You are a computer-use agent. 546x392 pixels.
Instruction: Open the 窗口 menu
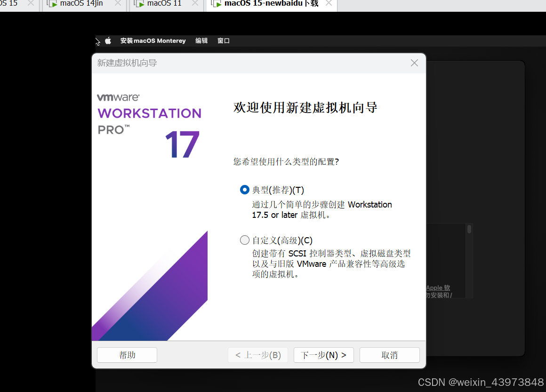[224, 41]
